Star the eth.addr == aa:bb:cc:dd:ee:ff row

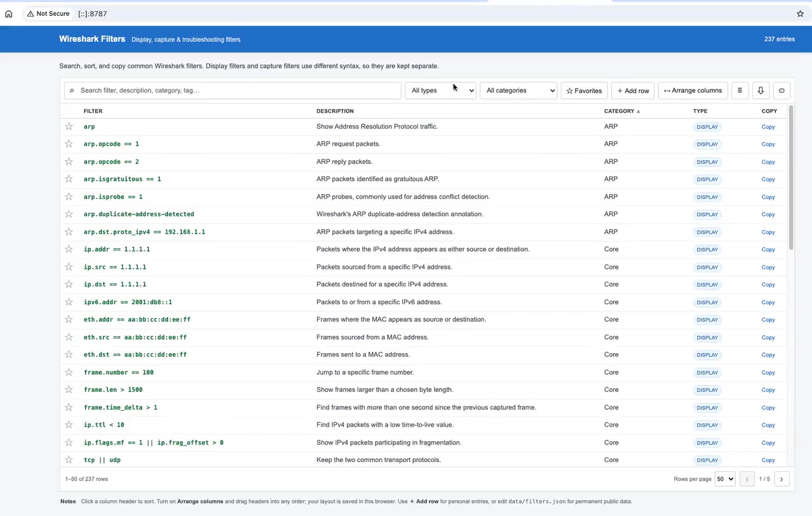(x=69, y=319)
